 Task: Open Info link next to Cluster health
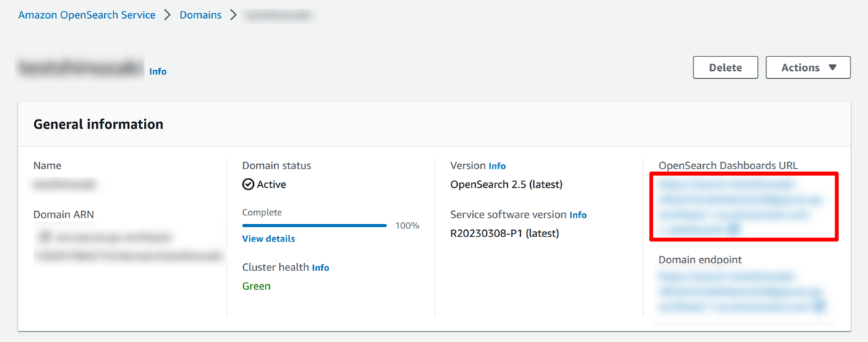(x=320, y=268)
